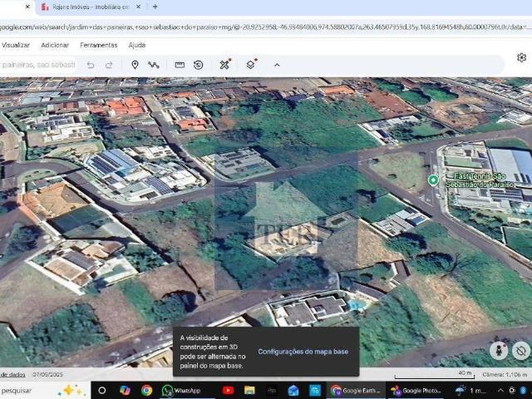532x399 pixels.
Task: Open the historical imagery clock tool
Action: coord(199,65)
